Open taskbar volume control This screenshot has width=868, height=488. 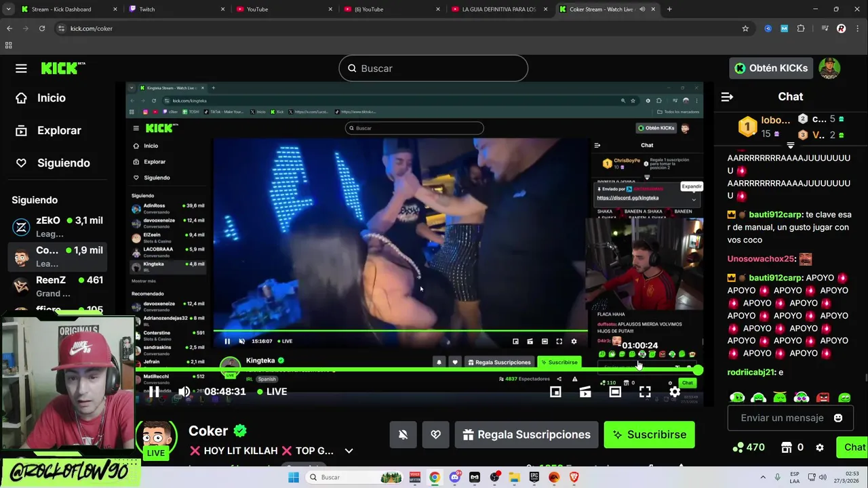(823, 477)
